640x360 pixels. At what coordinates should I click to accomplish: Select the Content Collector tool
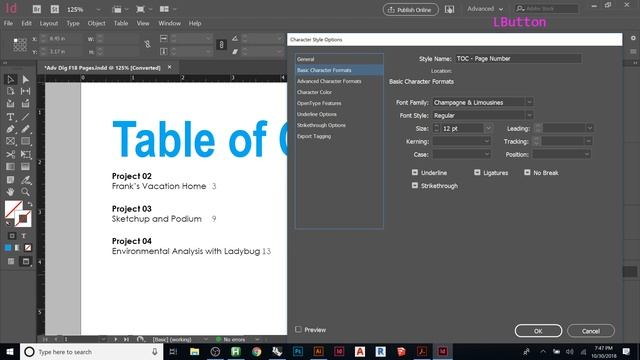coord(11,104)
